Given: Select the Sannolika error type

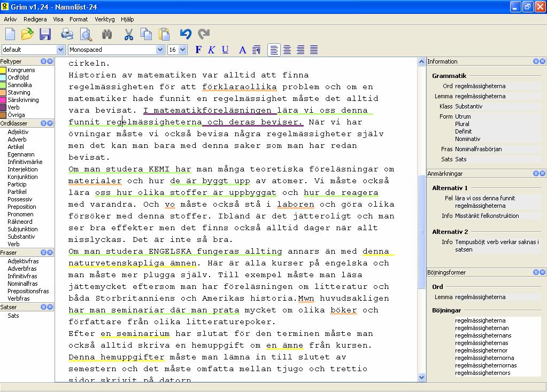Looking at the screenshot, I should pos(20,85).
